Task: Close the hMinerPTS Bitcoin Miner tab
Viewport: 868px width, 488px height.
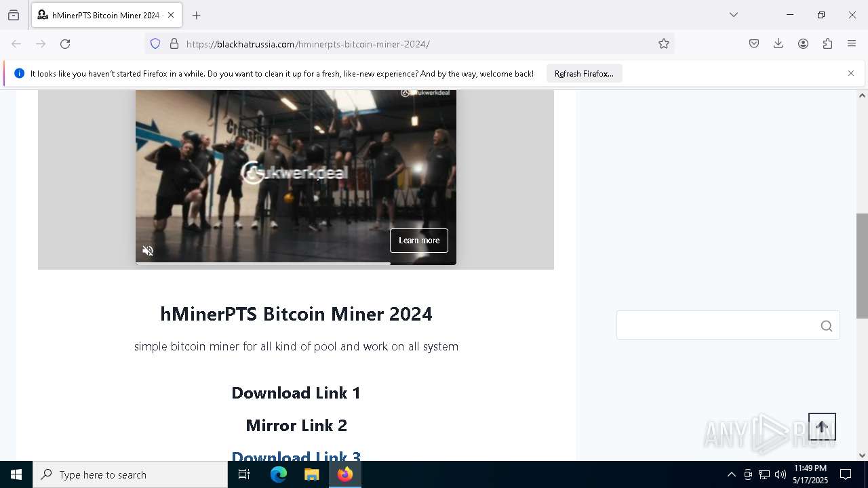Action: pos(171,15)
